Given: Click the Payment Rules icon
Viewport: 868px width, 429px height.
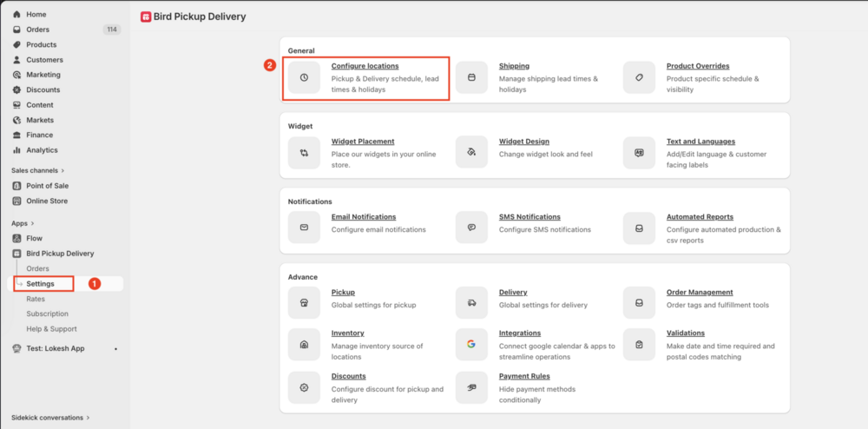Looking at the screenshot, I should [471, 387].
